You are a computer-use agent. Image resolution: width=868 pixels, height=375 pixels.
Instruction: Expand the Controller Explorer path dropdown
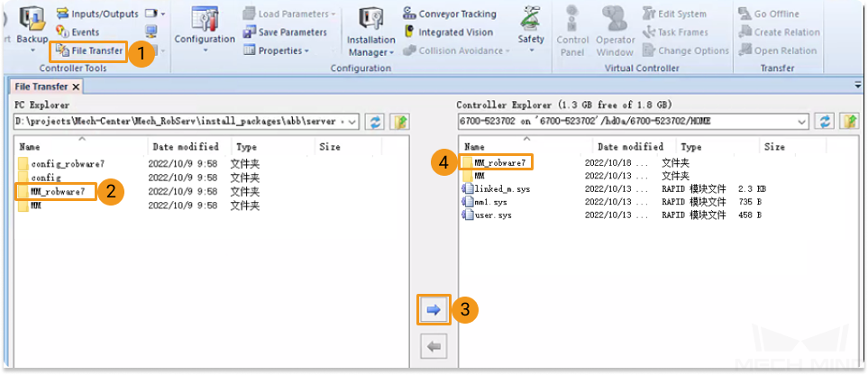click(x=801, y=122)
